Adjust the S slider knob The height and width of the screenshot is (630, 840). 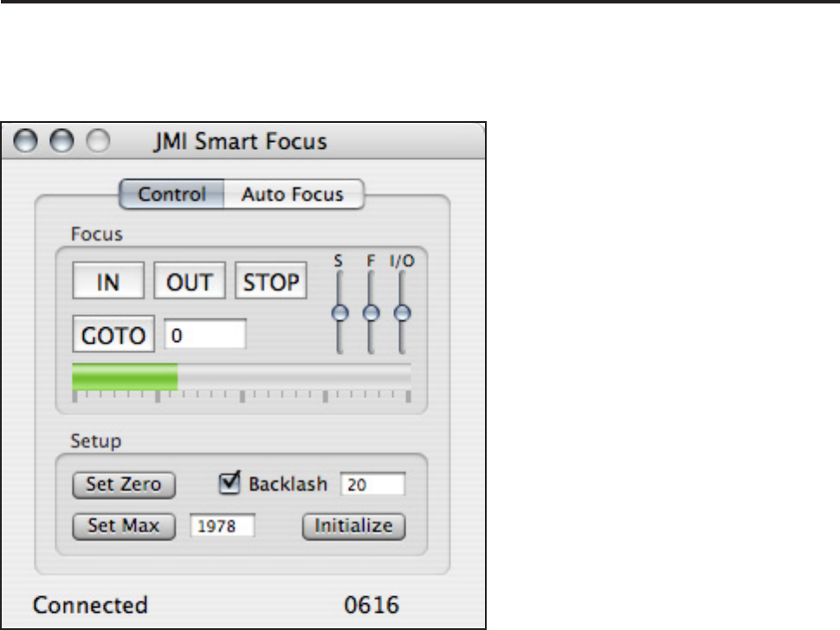click(339, 313)
